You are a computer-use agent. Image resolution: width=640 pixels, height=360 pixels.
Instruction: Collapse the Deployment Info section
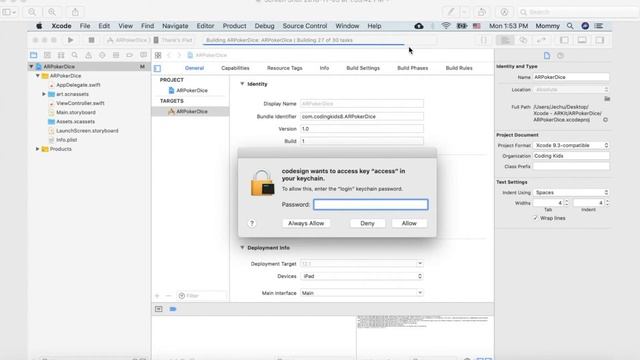click(x=242, y=248)
